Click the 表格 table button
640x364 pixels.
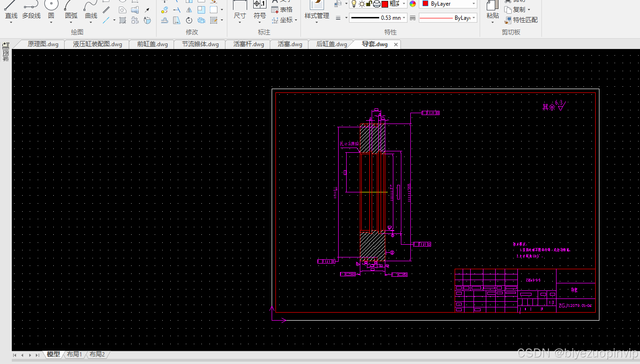tap(282, 9)
